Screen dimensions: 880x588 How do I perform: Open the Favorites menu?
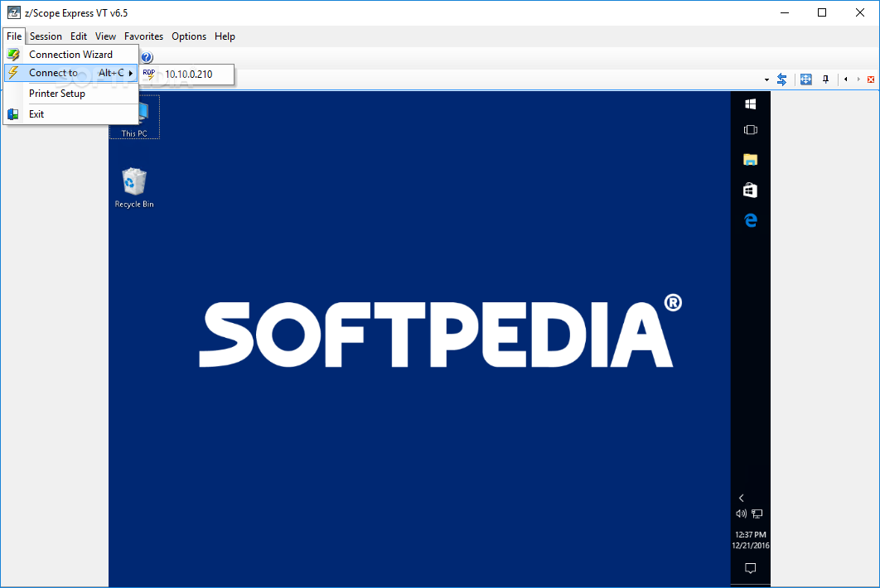pyautogui.click(x=143, y=36)
